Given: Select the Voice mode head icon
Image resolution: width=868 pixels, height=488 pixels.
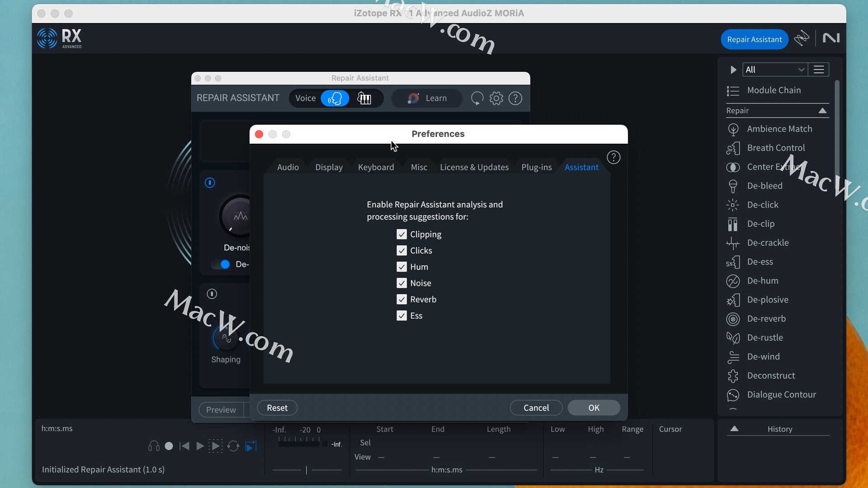Looking at the screenshot, I should [x=335, y=99].
